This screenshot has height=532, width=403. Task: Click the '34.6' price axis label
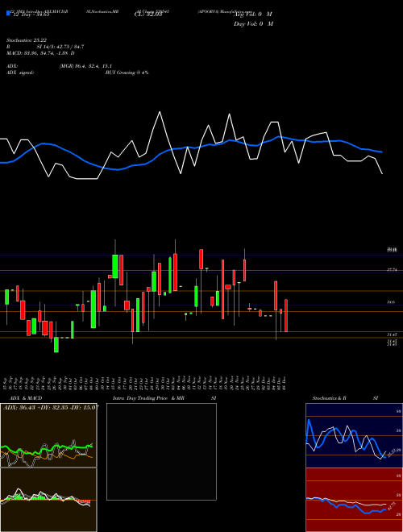[x=391, y=301]
